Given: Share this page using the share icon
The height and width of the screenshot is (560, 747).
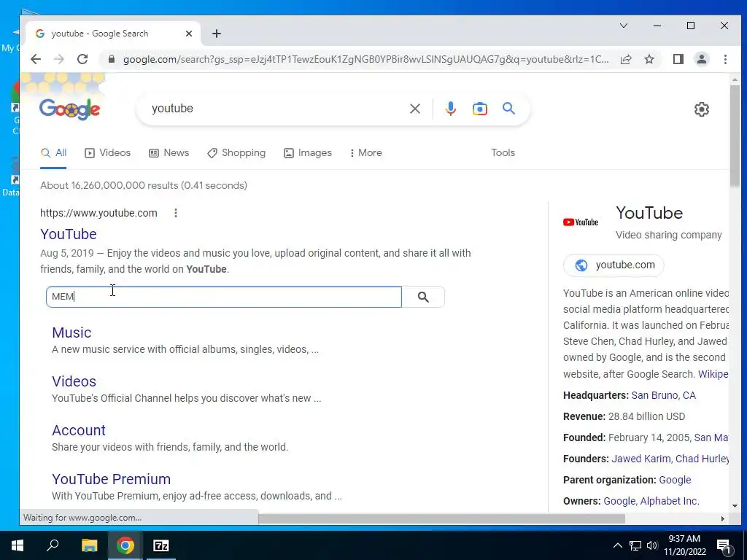Looking at the screenshot, I should pyautogui.click(x=626, y=59).
